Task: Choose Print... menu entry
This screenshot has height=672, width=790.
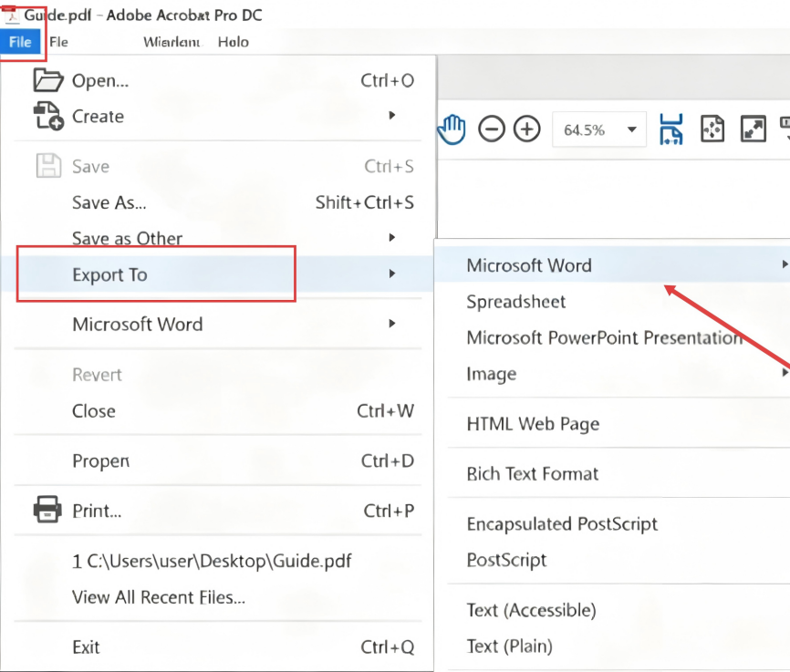Action: pos(217,511)
